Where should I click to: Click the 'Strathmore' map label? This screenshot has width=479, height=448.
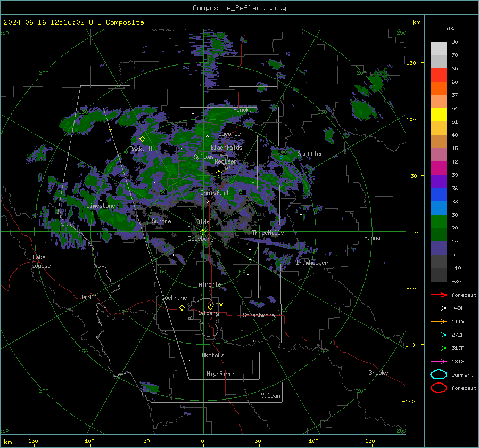click(x=259, y=315)
